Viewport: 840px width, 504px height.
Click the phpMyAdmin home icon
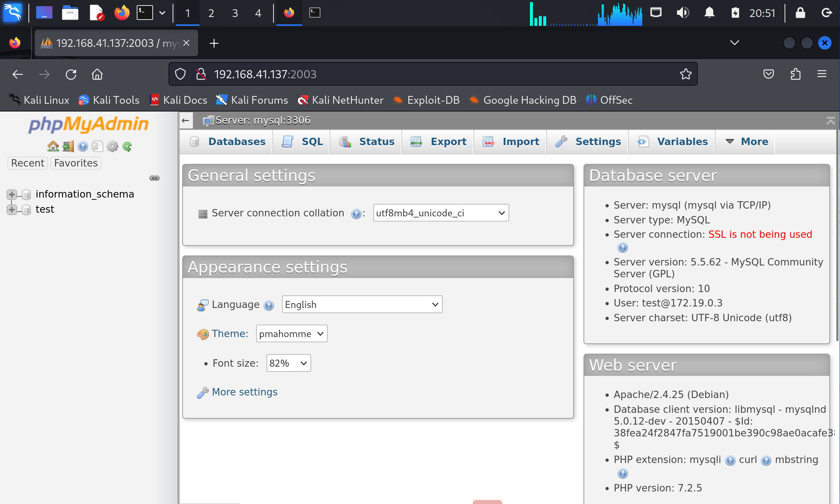pyautogui.click(x=53, y=147)
